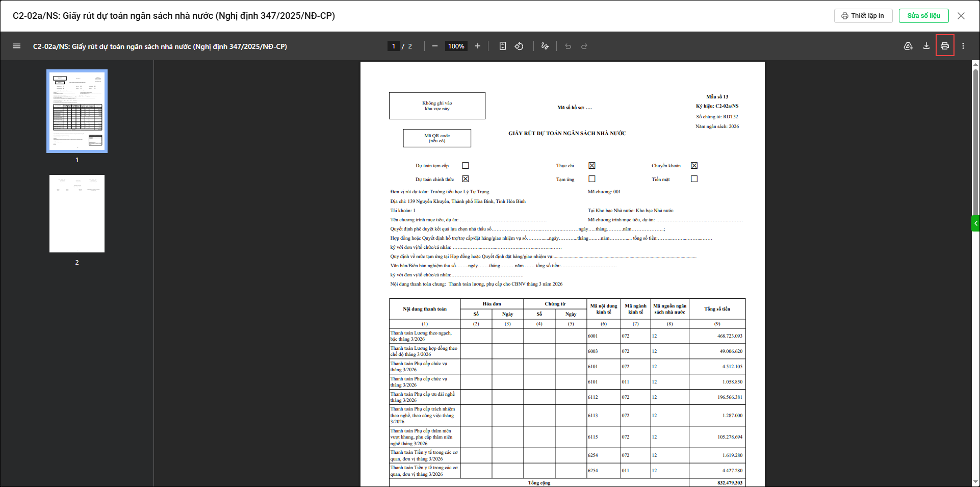This screenshot has height=487, width=980.
Task: Click the zoom out minus icon
Action: coord(435,46)
